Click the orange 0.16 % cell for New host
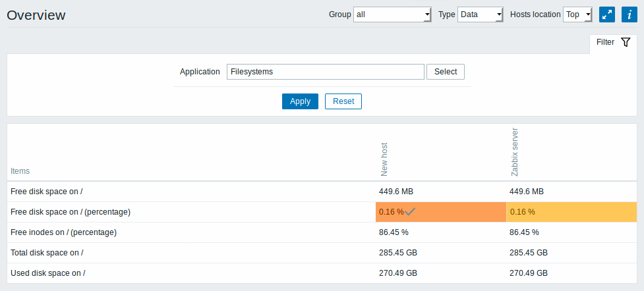 point(441,212)
